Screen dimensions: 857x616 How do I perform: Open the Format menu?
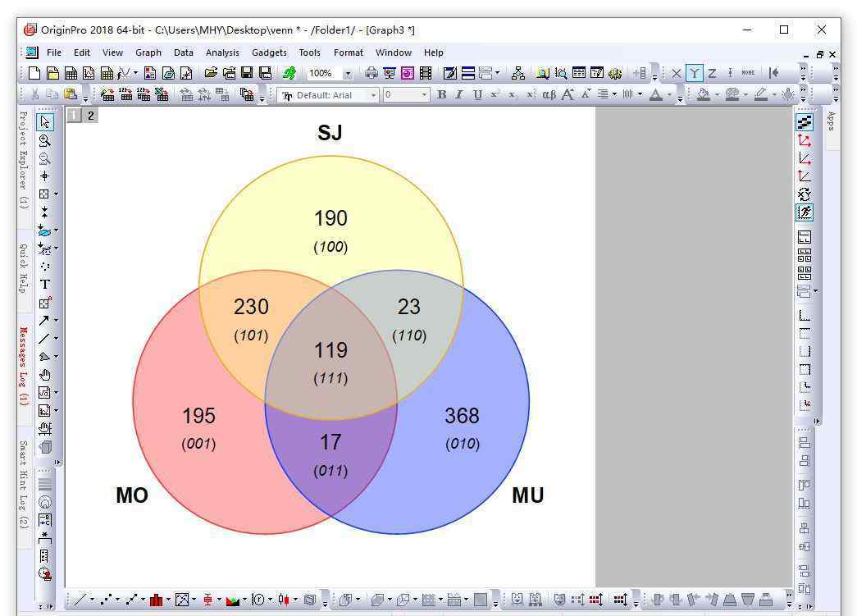click(x=349, y=52)
